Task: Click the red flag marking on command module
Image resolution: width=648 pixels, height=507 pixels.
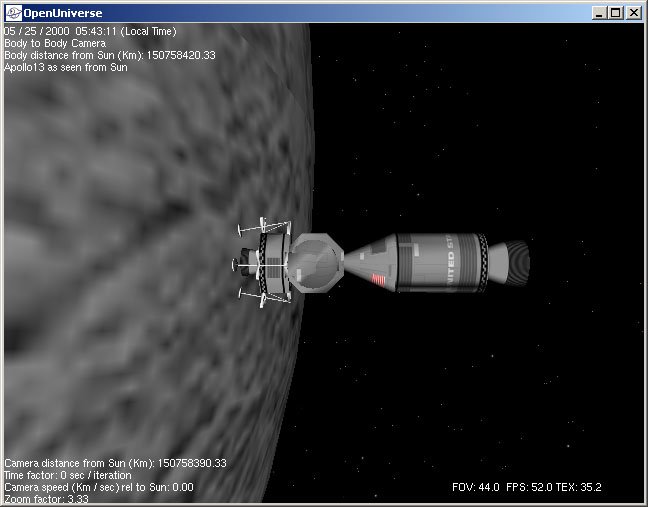Action: pyautogui.click(x=378, y=279)
